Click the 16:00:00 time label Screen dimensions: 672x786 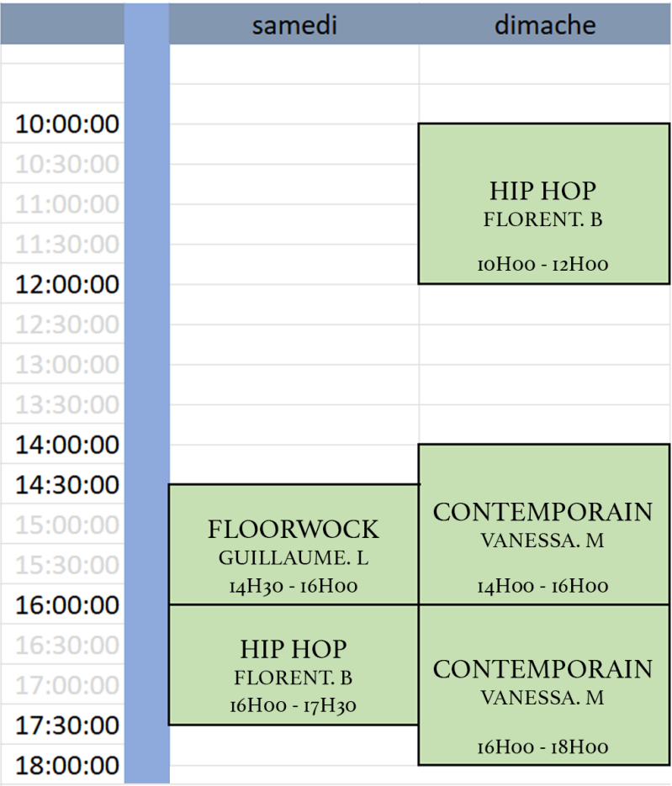point(67,605)
